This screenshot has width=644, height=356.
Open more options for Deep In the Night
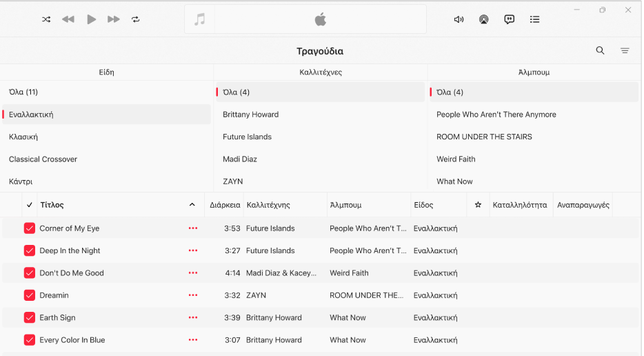[193, 250]
